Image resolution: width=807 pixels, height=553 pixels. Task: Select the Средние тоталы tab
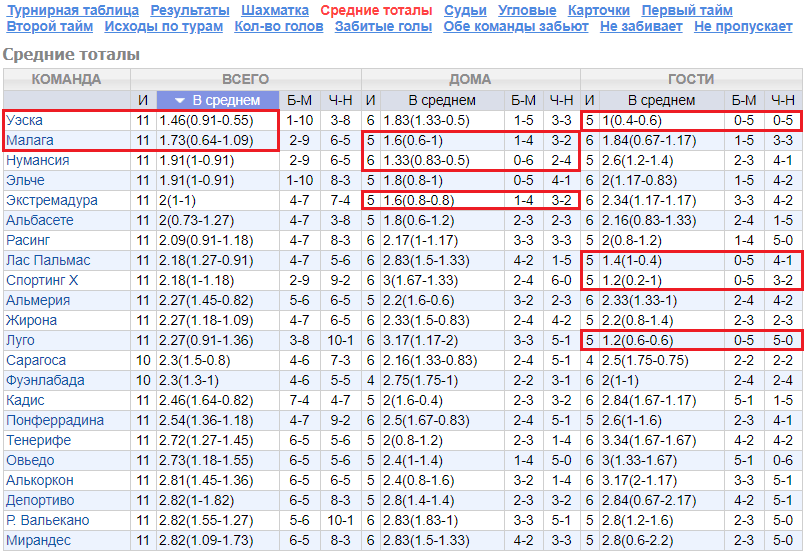(x=376, y=10)
